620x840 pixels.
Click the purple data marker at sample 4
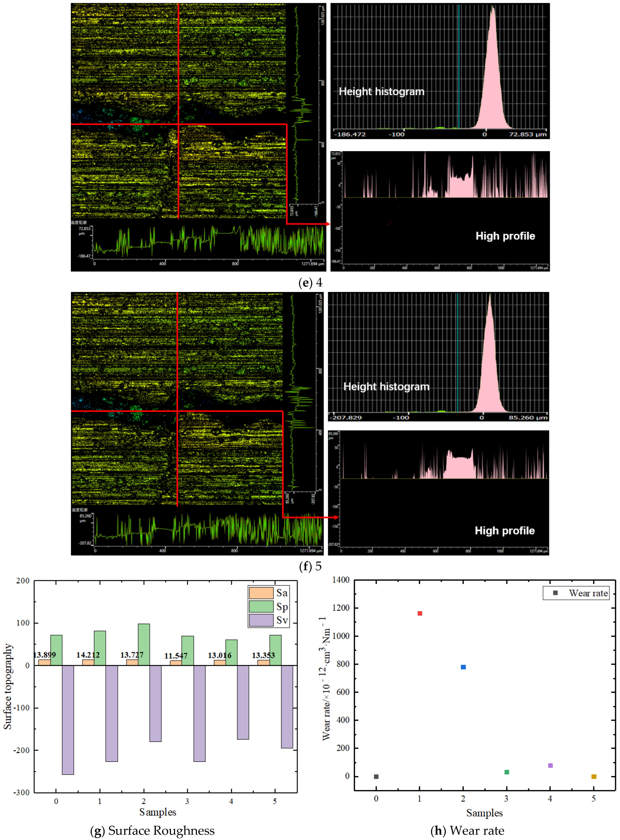pyautogui.click(x=550, y=765)
